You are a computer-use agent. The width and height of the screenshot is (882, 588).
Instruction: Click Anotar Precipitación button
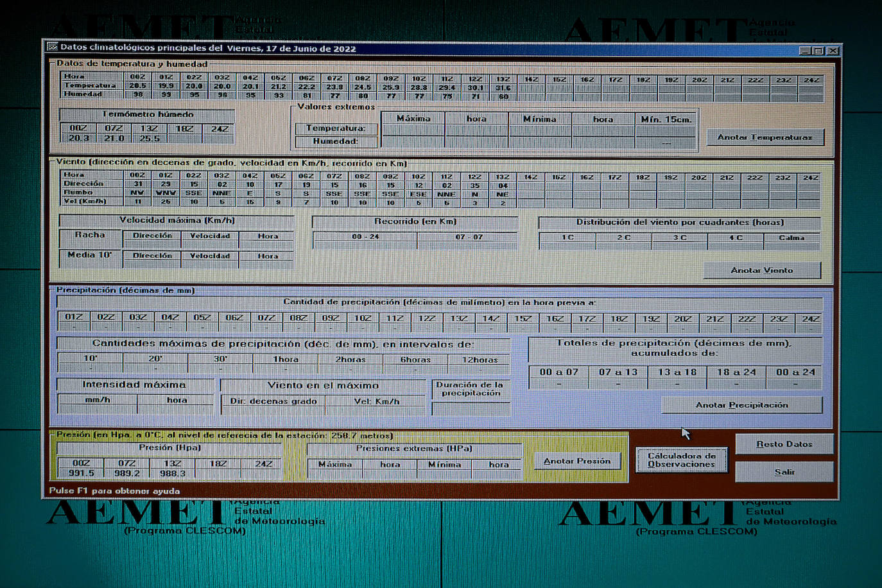coord(741,405)
